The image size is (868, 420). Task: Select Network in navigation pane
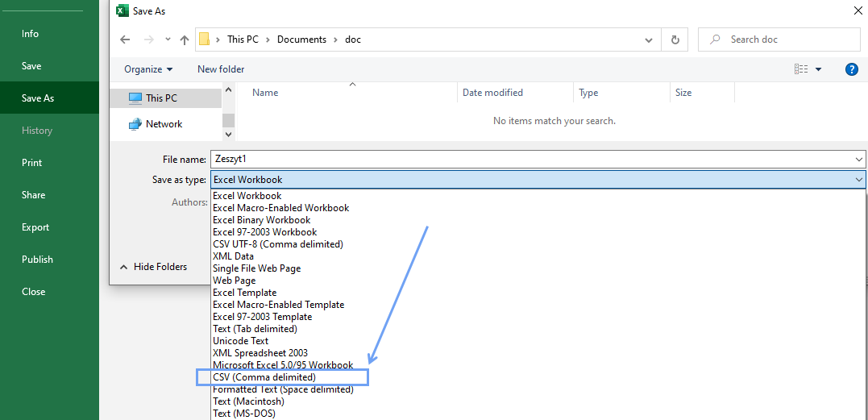point(164,124)
